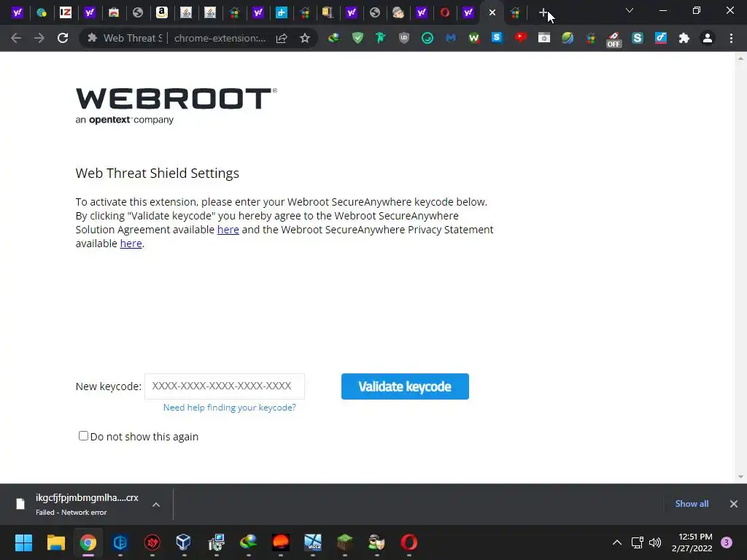The height and width of the screenshot is (560, 747).
Task: Open Need help finding your keycode link
Action: click(x=230, y=408)
